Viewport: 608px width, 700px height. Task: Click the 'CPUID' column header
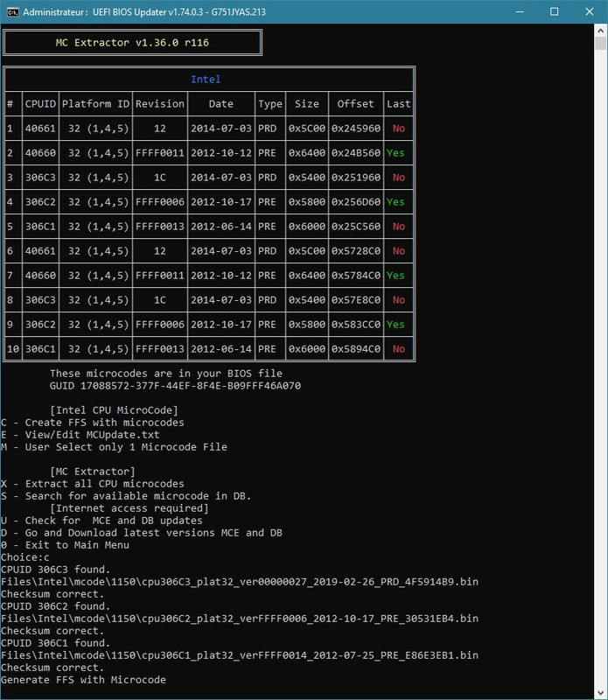click(x=40, y=104)
